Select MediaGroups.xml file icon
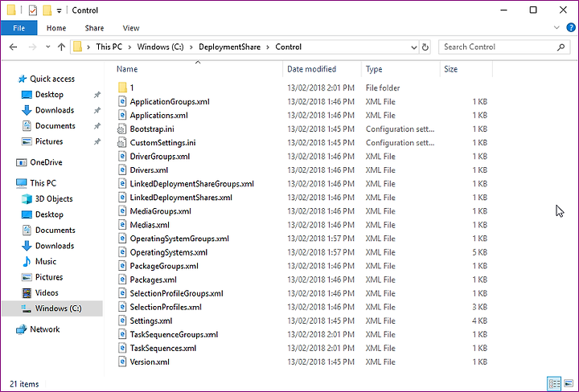The width and height of the screenshot is (579, 392). coord(122,211)
